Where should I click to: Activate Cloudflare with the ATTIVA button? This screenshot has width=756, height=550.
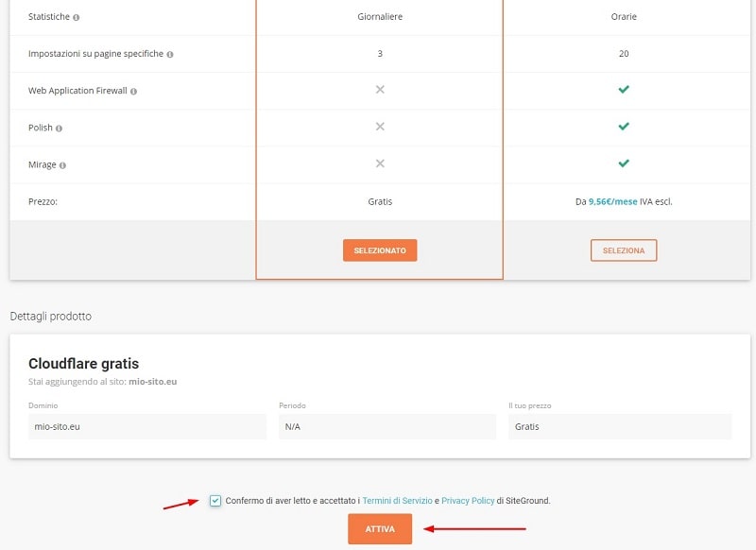380,529
